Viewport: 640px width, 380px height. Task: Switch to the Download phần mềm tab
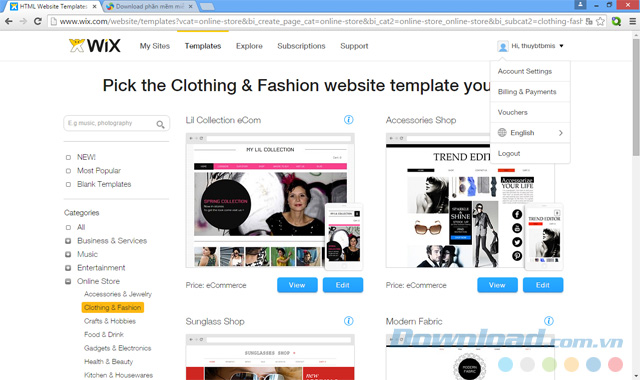tap(149, 7)
